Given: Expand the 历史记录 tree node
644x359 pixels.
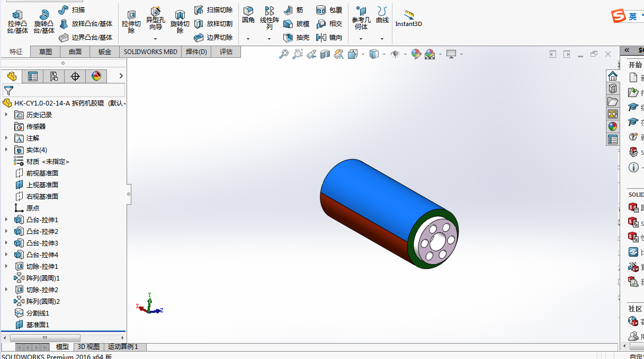Looking at the screenshot, I should click(x=6, y=115).
